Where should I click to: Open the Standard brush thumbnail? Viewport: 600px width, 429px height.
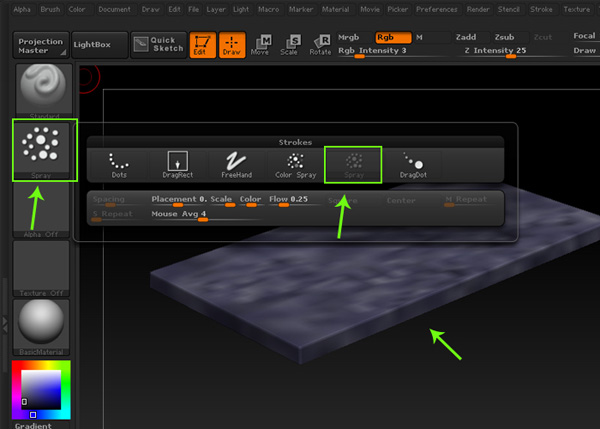(44, 91)
